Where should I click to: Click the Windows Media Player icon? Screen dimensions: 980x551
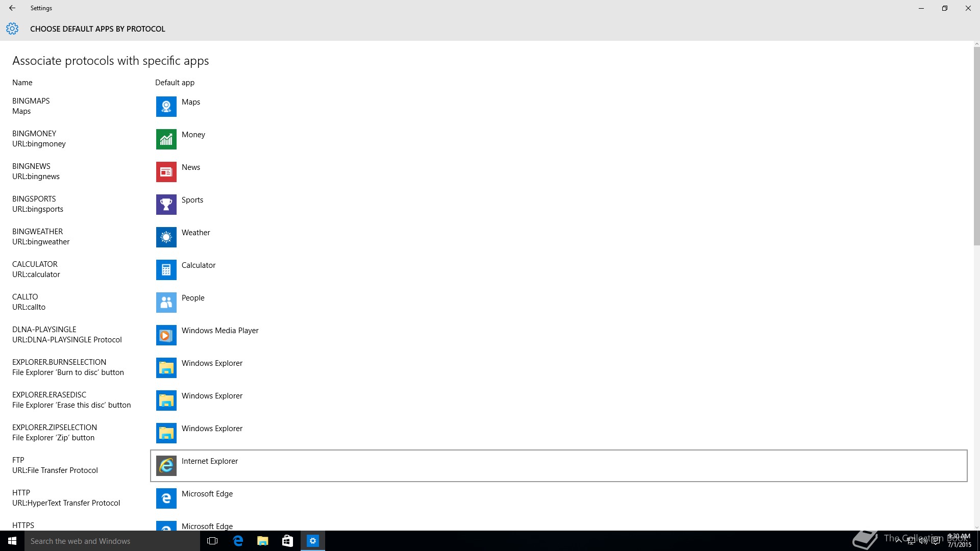[x=166, y=335]
